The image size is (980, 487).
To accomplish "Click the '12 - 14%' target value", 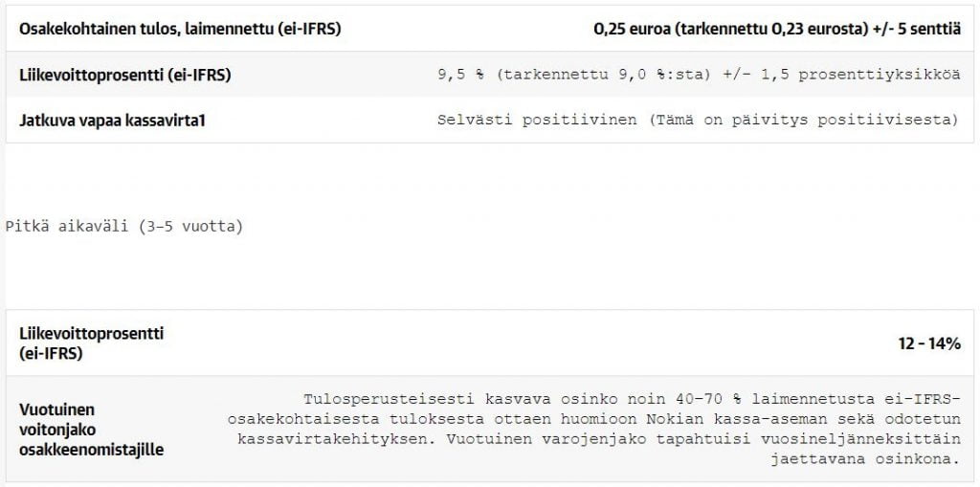I will tap(929, 343).
